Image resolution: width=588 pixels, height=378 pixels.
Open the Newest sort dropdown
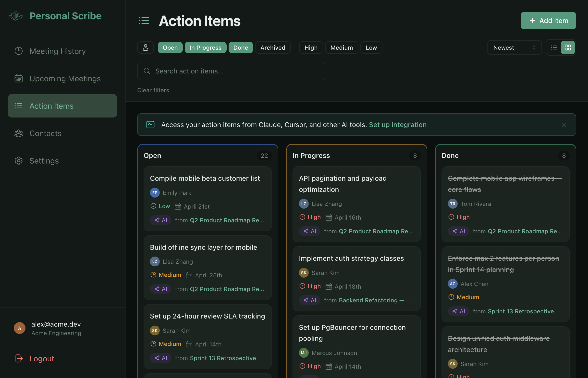(514, 48)
